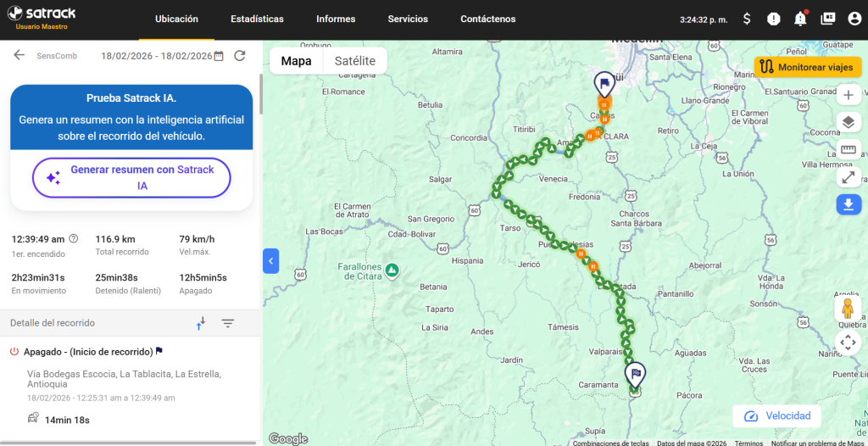The image size is (868, 446).
Task: Open the Estadísticas tab
Action: 257,19
